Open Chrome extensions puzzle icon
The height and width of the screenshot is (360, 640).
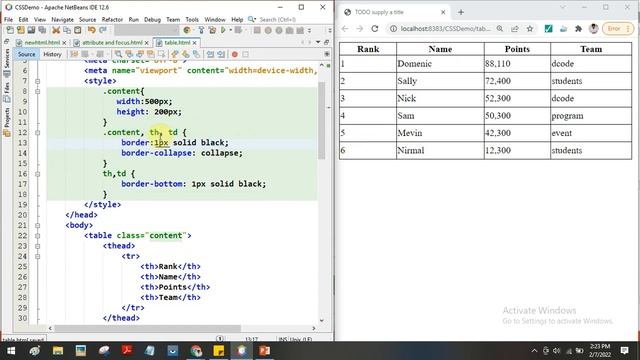(x=578, y=29)
